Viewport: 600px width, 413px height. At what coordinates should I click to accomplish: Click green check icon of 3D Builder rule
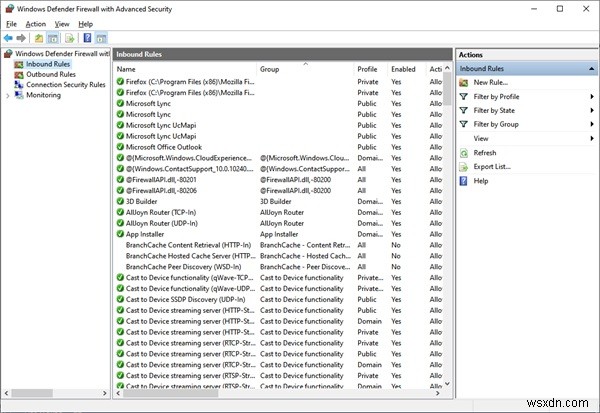click(120, 201)
